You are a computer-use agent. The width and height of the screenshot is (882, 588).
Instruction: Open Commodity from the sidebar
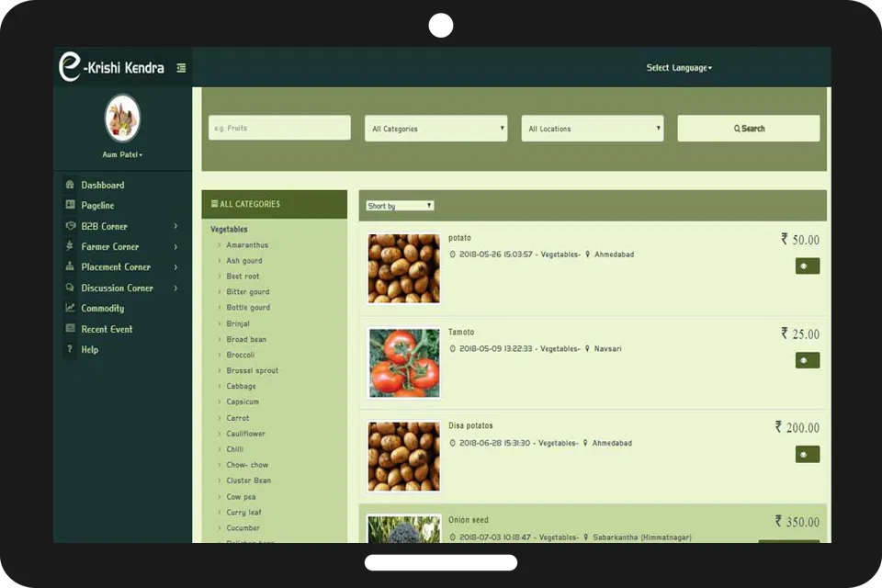[x=103, y=308]
